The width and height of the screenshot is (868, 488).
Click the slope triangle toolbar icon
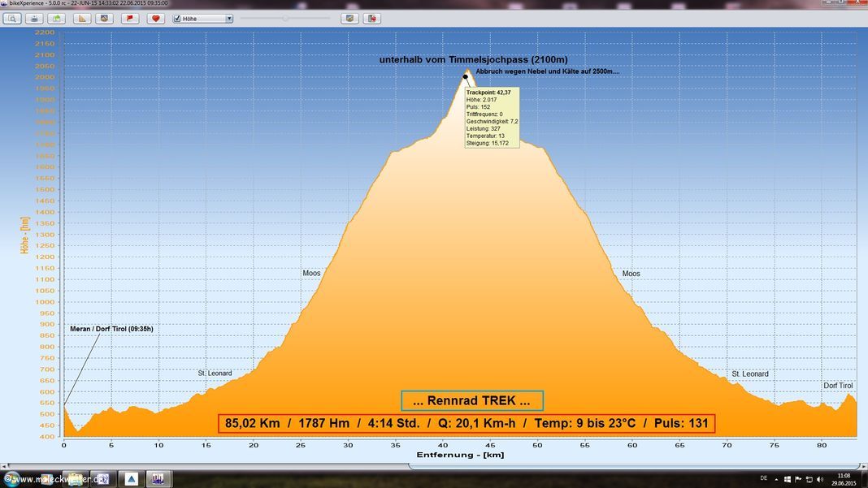click(x=82, y=18)
